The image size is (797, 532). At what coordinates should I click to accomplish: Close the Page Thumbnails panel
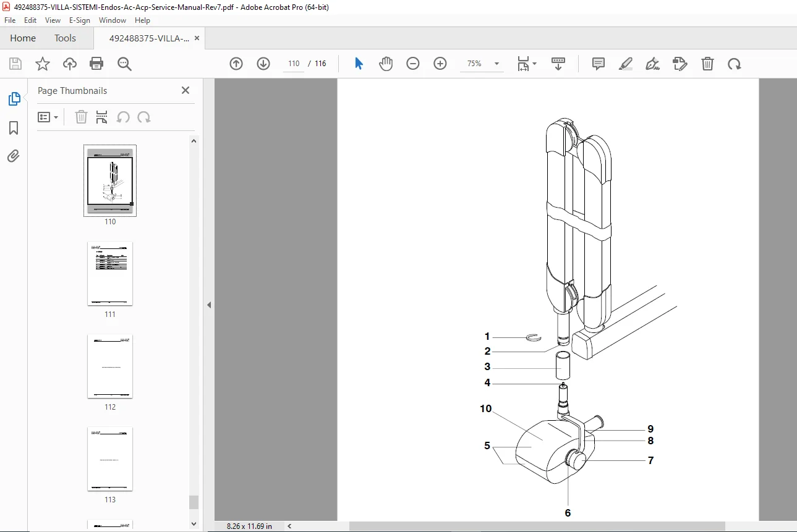tap(185, 90)
